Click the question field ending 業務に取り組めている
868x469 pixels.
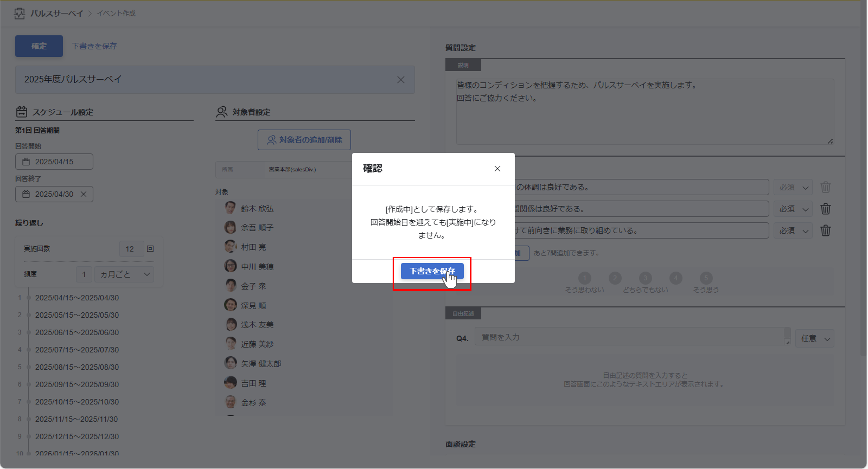(642, 231)
